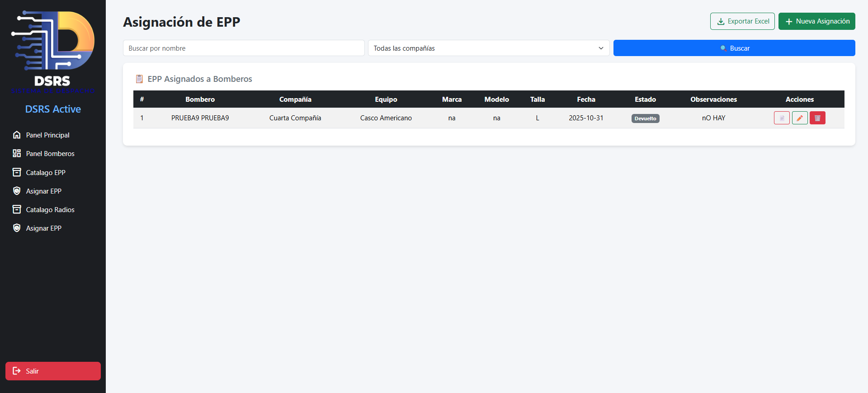The height and width of the screenshot is (393, 868).
Task: Click the archive icon beside Catalago EPP
Action: coord(17,172)
